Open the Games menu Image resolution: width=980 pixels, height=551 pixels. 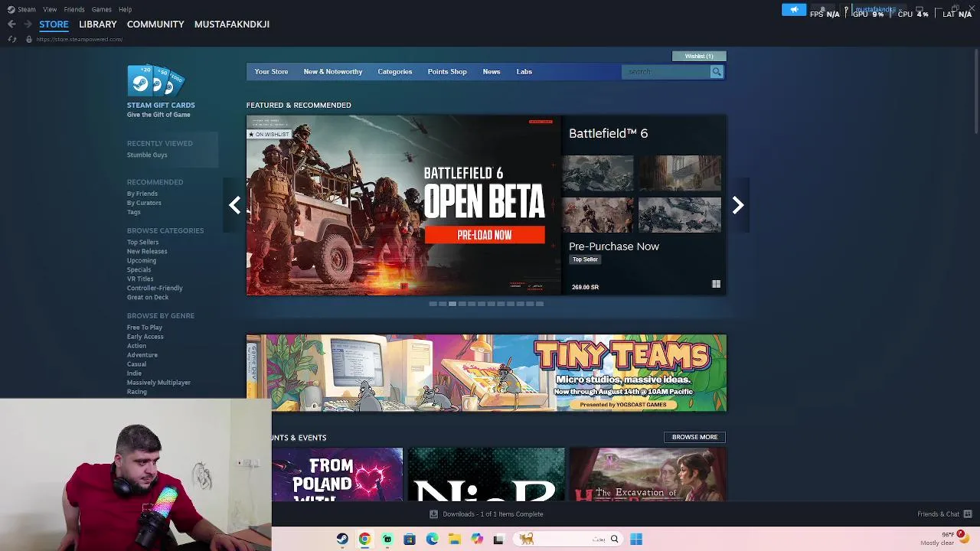[101, 9]
